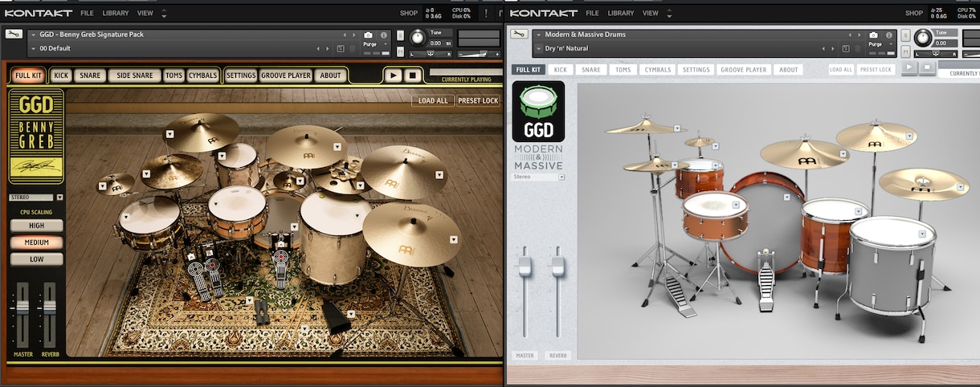Open the wrench edit icon in Benny Greb window
The height and width of the screenshot is (387, 980).
[14, 35]
